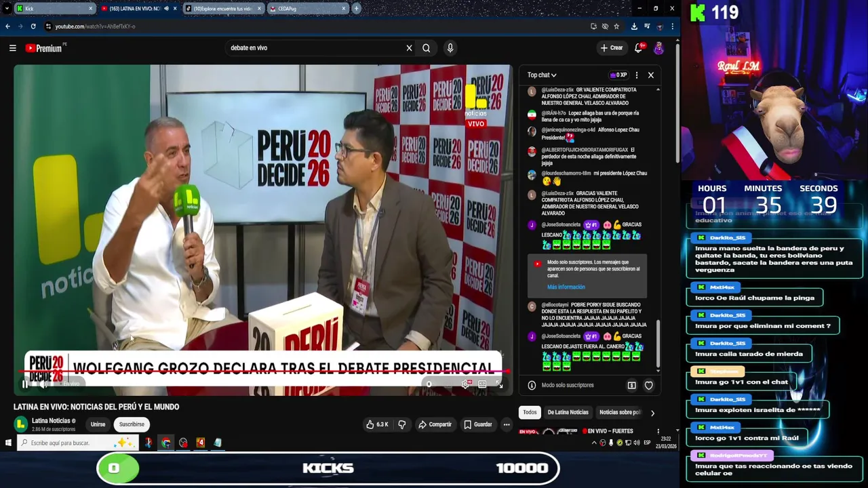Send a heart reaction in chat
This screenshot has height=488, width=868.
(648, 386)
